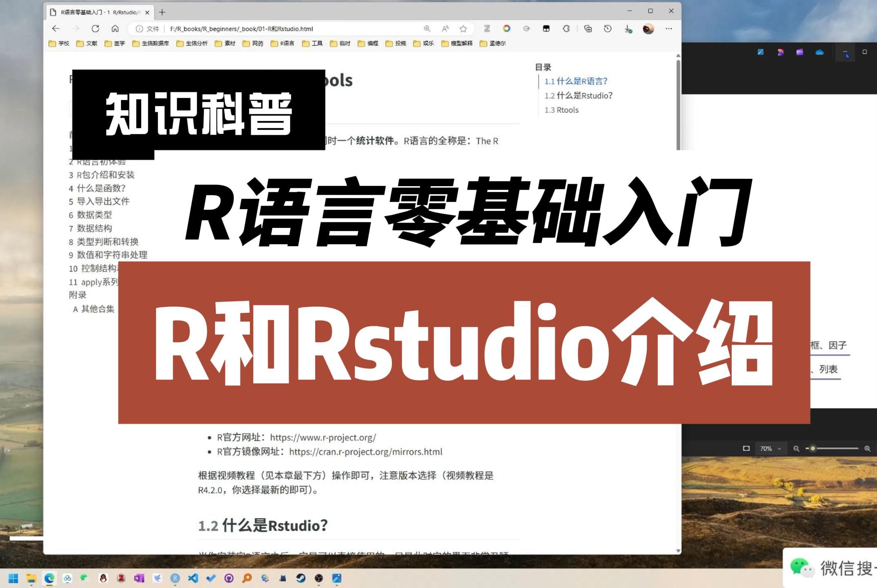Viewport: 877px width, 588px height.
Task: Open chapter 7 数据结构
Action: point(90,228)
